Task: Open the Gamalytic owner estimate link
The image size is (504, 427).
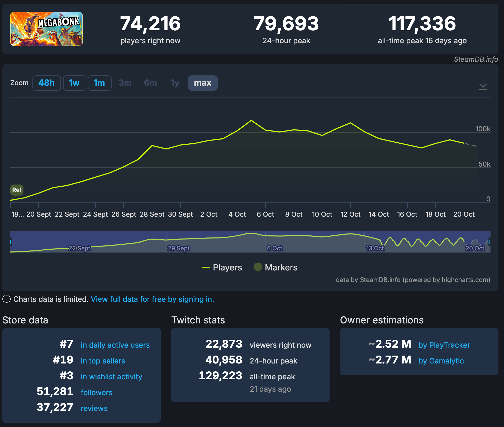Action: [441, 361]
